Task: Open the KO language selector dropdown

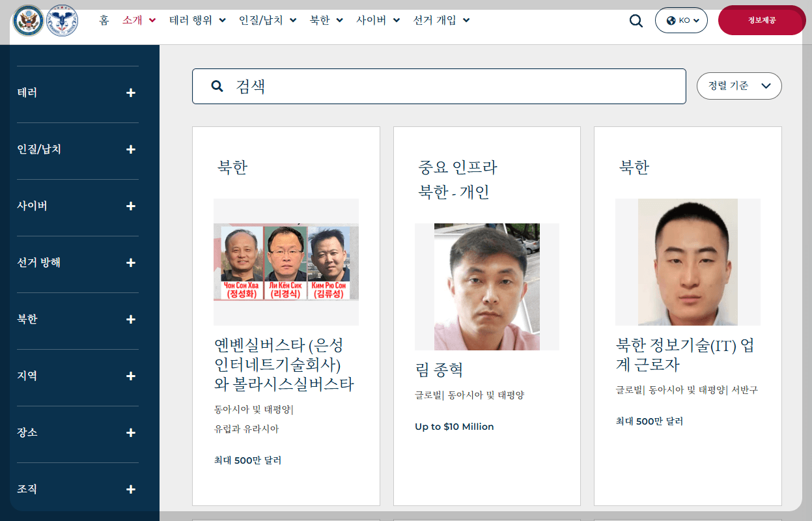Action: (x=681, y=20)
